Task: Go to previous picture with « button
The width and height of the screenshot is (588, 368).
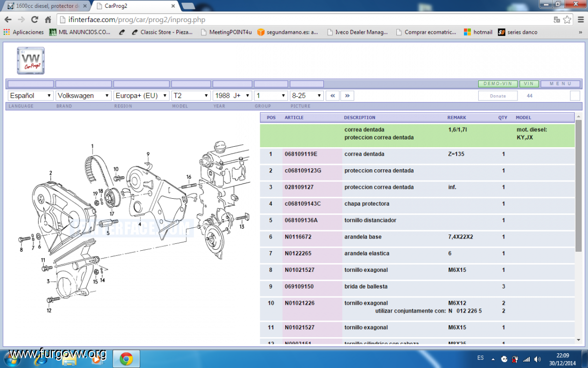Action: tap(333, 96)
